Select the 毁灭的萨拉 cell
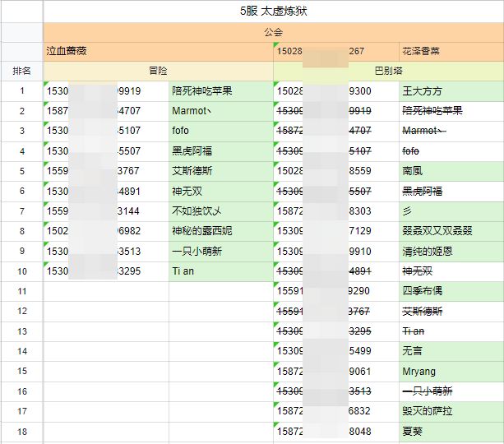The image size is (504, 444). [x=451, y=412]
